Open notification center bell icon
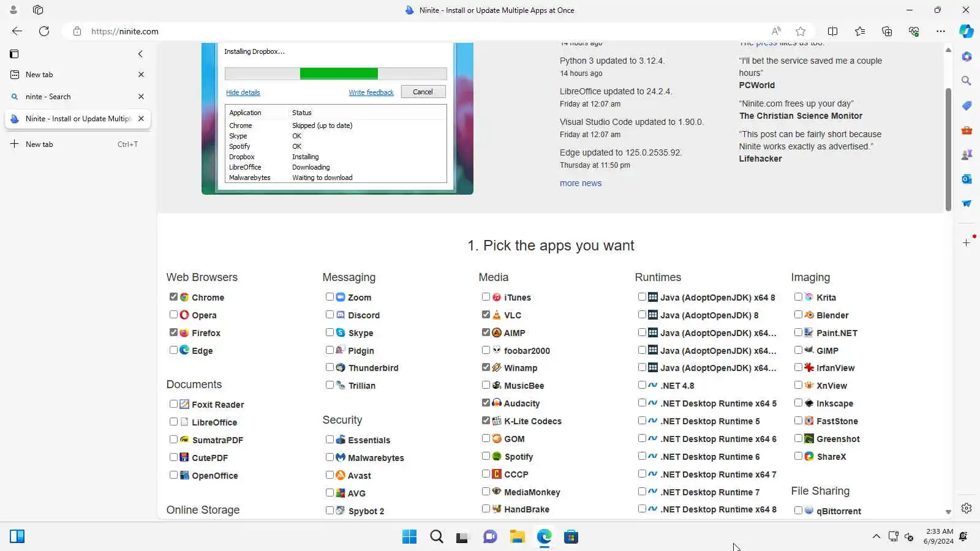This screenshot has width=980, height=551. [963, 536]
